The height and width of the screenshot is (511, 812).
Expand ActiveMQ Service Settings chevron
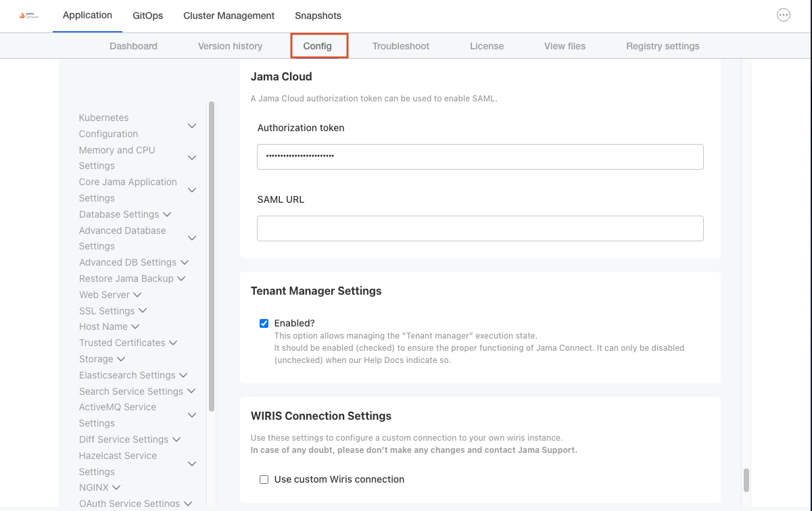pyautogui.click(x=192, y=415)
